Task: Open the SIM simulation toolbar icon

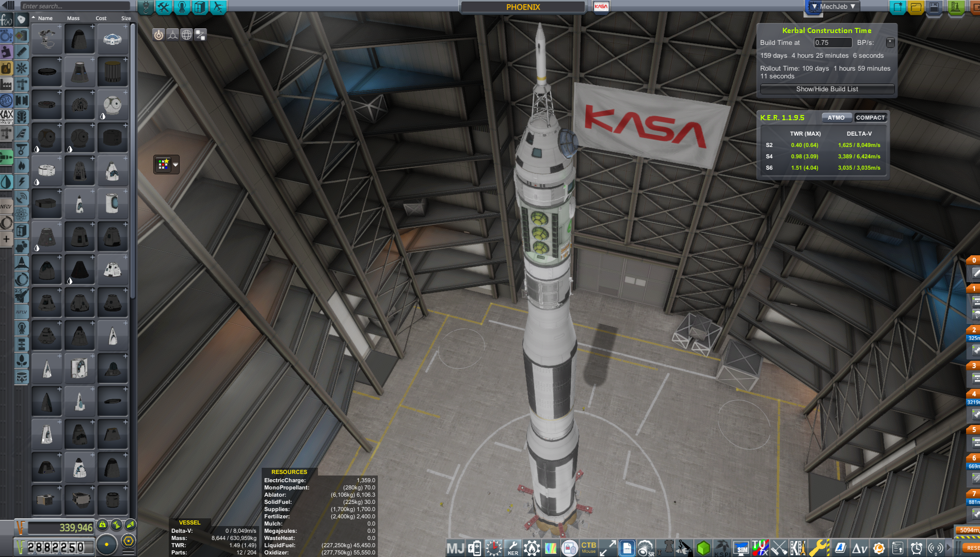Action: [741, 548]
